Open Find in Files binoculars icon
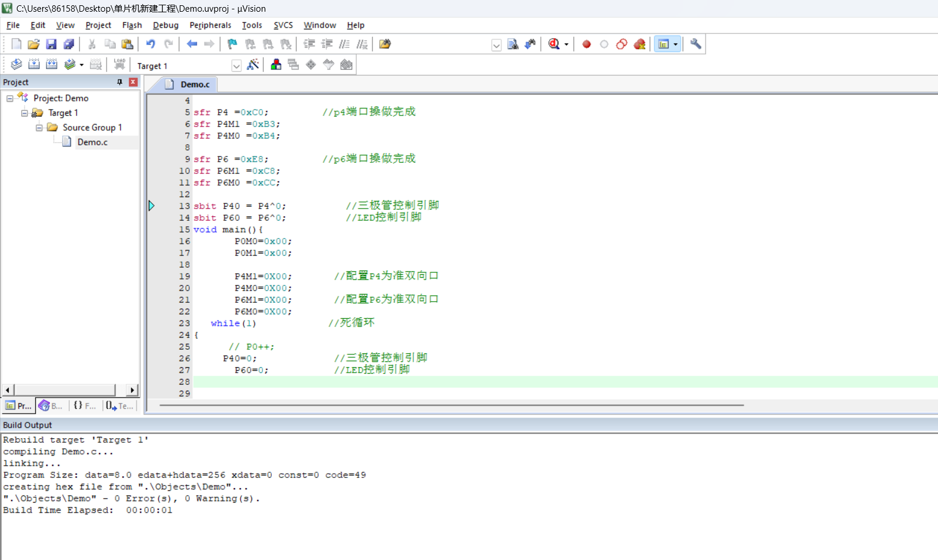 click(x=385, y=44)
